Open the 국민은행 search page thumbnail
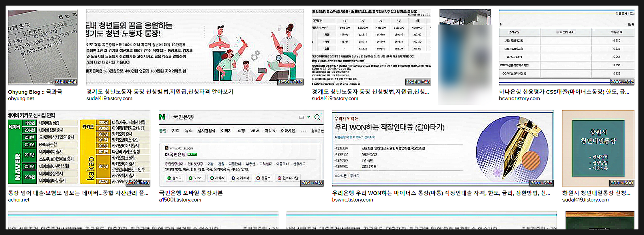This screenshot has height=235, width=644. pyautogui.click(x=241, y=149)
